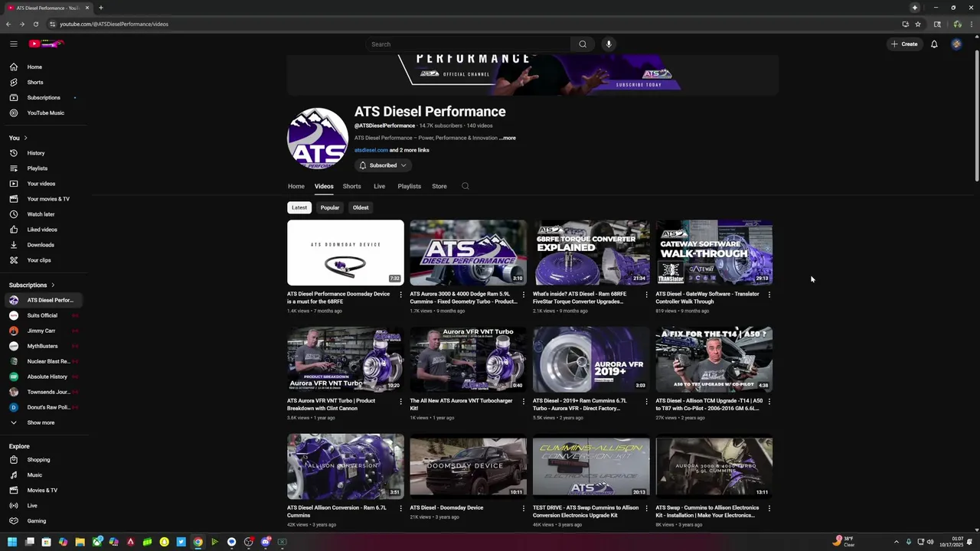Select the Videos channel tab

coord(324,186)
